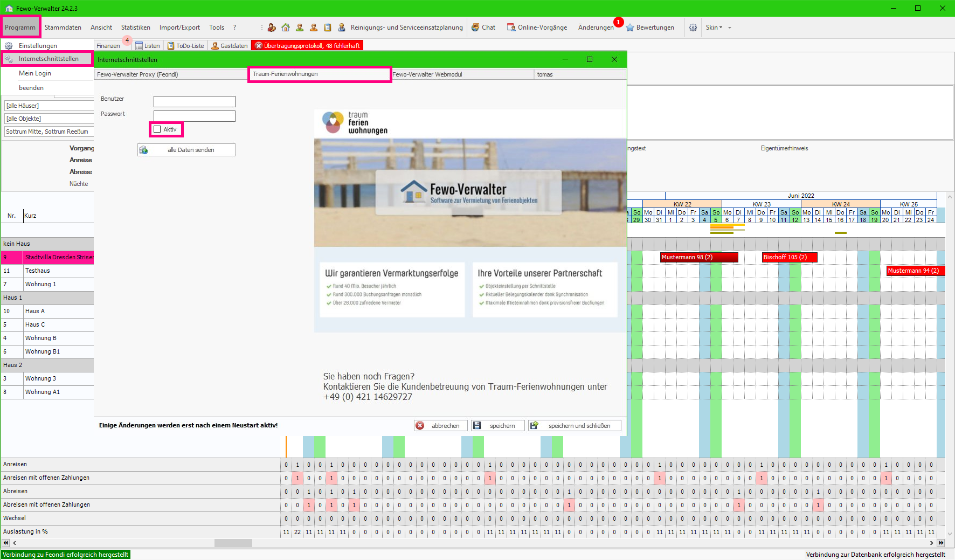Switch to Traum-Ferienwohnungen tab
955x560 pixels.
[x=320, y=74]
